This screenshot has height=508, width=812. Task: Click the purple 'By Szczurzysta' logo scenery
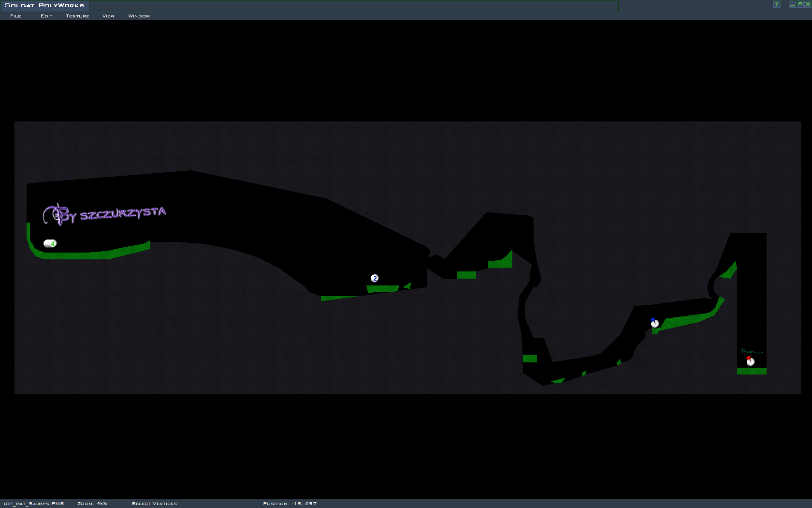point(104,214)
